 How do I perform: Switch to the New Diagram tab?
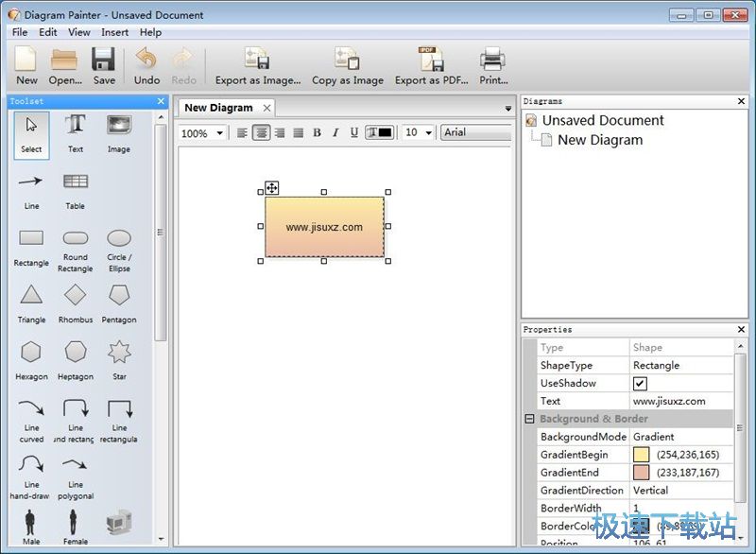click(x=218, y=108)
